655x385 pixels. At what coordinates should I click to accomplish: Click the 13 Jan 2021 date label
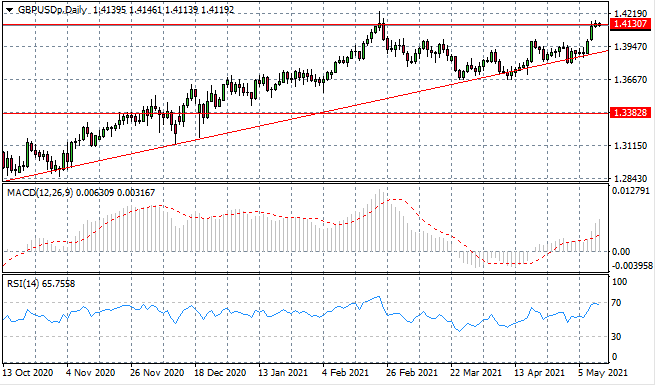tap(283, 372)
